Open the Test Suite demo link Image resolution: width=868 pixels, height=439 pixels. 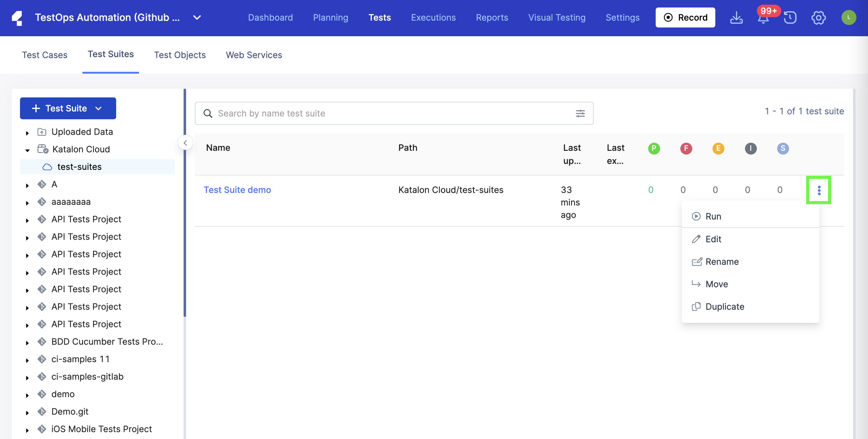coord(237,190)
